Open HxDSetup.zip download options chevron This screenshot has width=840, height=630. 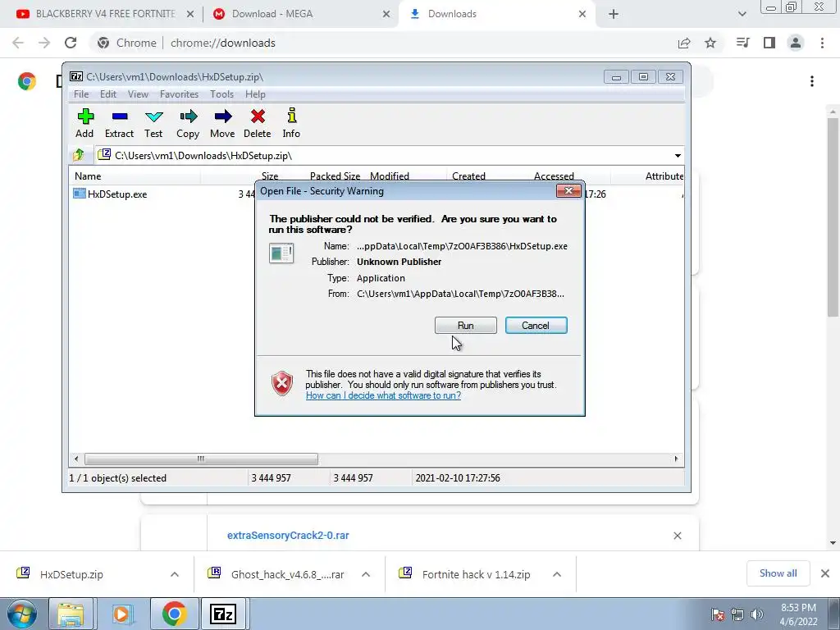(175, 574)
